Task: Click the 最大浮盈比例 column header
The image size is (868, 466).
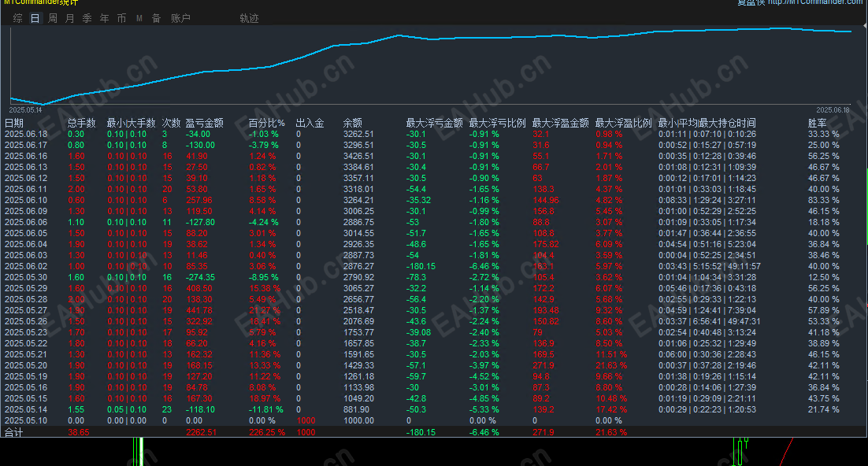Action: click(623, 123)
